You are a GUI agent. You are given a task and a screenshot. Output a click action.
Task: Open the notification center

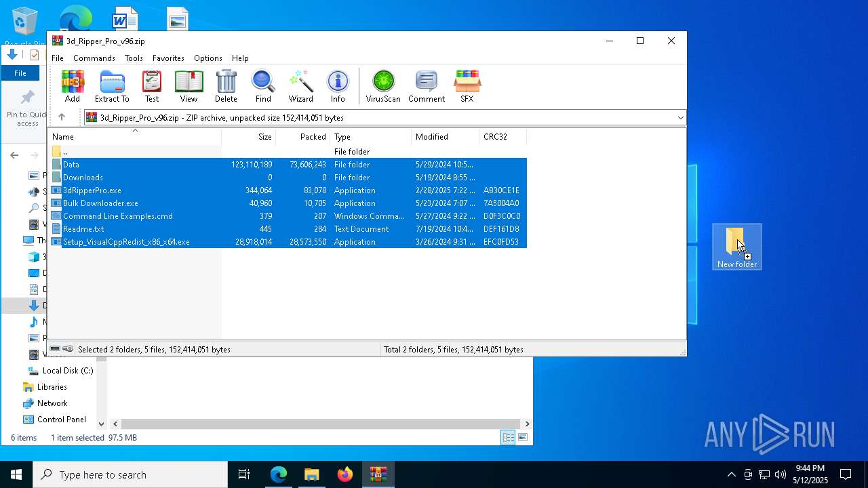846,474
